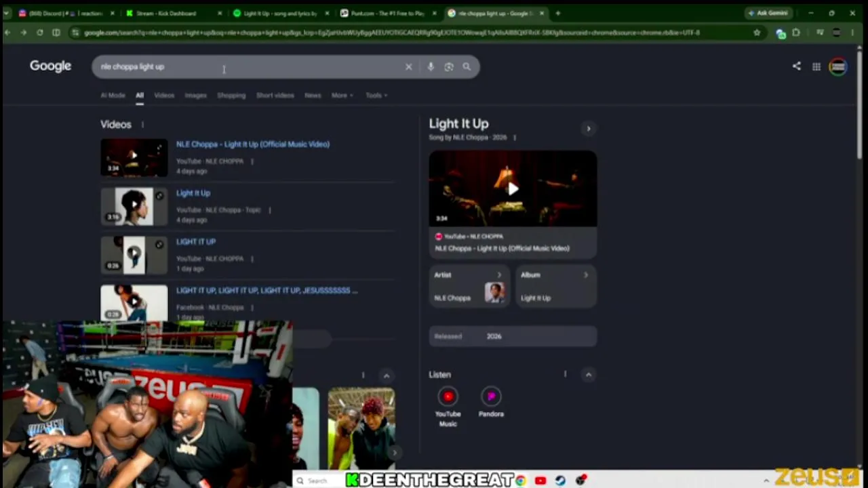Clear the Google search box text
The height and width of the screenshot is (488, 868).
[408, 66]
